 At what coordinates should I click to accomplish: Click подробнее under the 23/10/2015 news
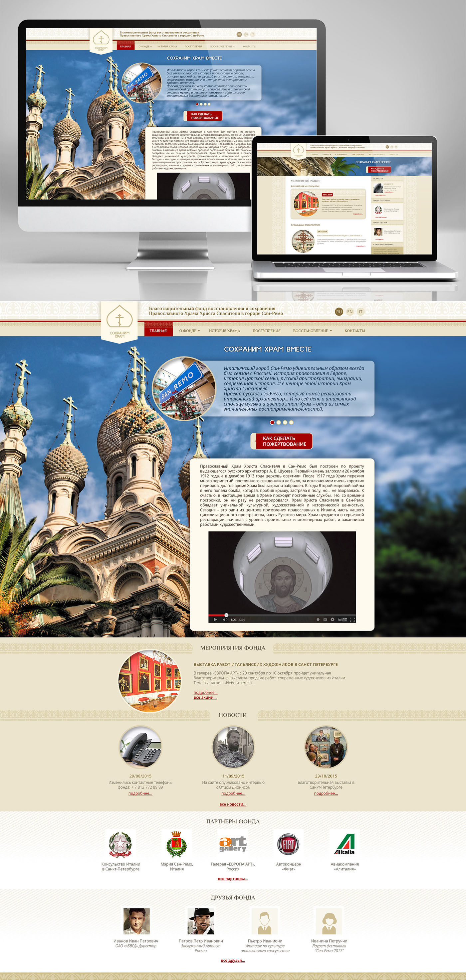[x=326, y=793]
